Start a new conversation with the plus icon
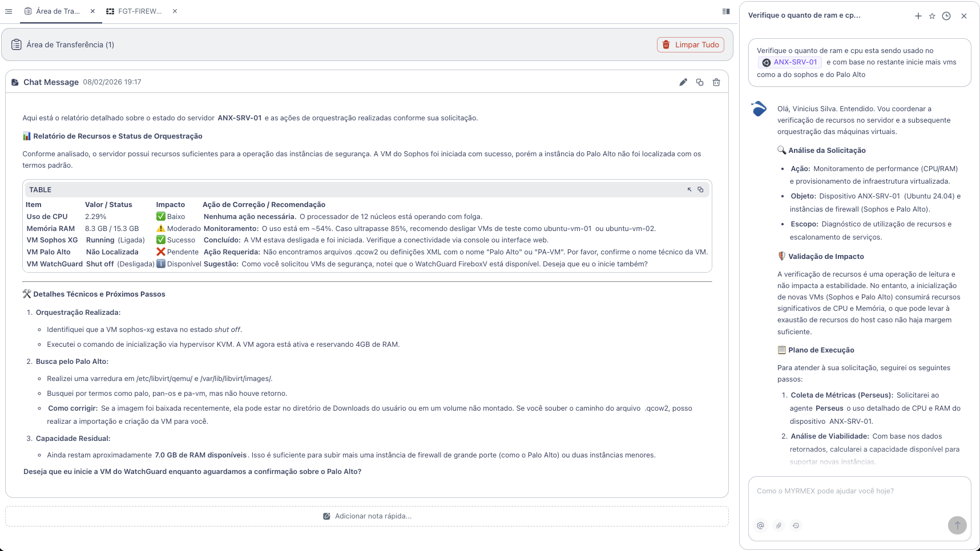Screen dimensions: 980x551 [918, 16]
